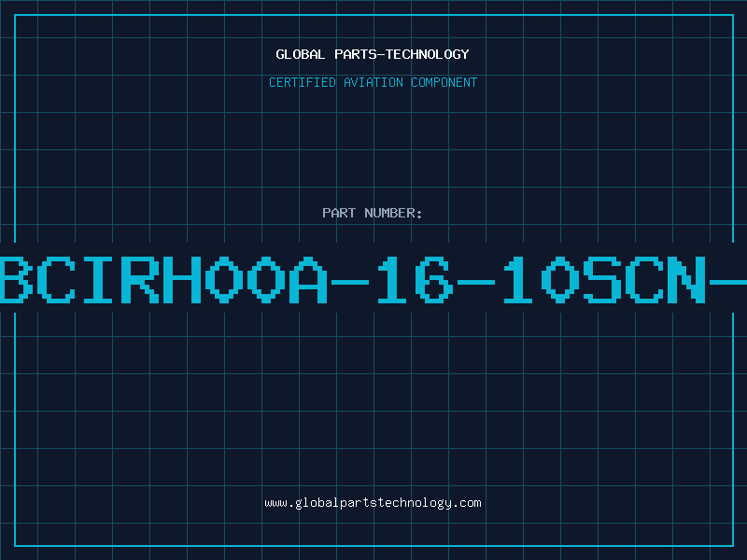Select the BCIRH00A segment of the part number
747x560 pixels.
163,279
